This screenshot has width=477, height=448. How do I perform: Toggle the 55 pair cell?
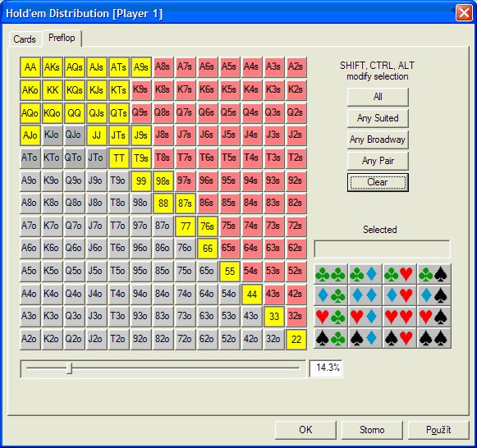coord(230,271)
